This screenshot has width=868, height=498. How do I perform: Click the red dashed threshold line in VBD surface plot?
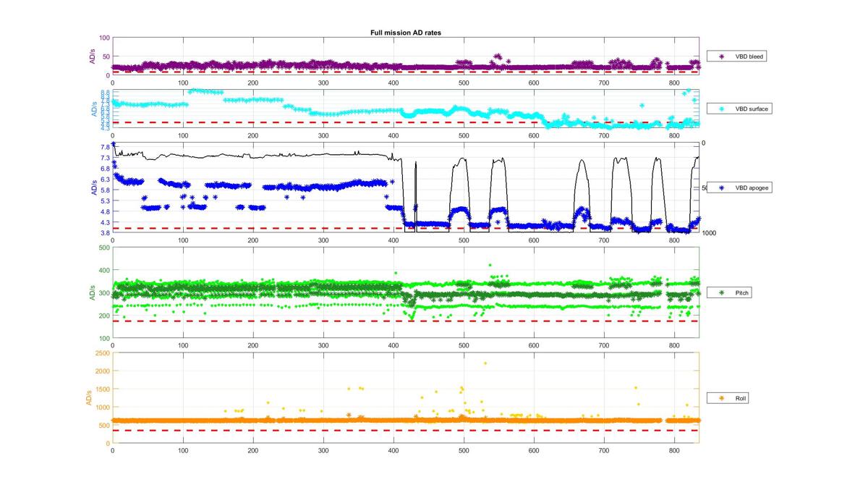405,122
